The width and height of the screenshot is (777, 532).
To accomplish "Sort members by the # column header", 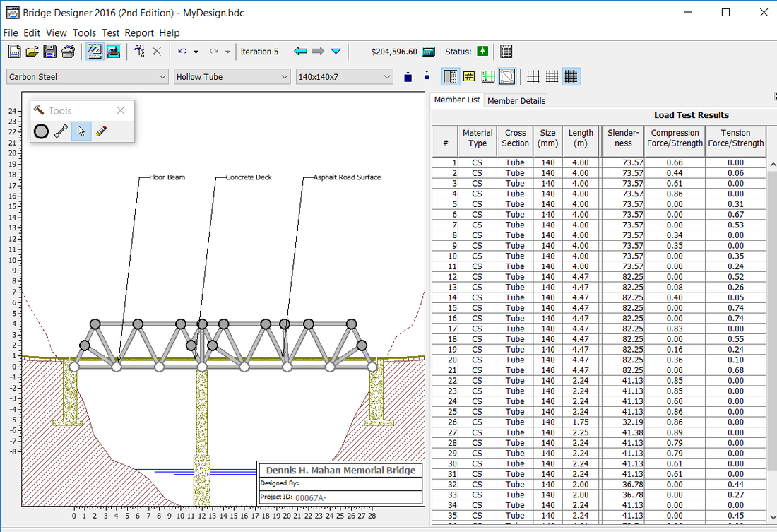I will [x=445, y=143].
